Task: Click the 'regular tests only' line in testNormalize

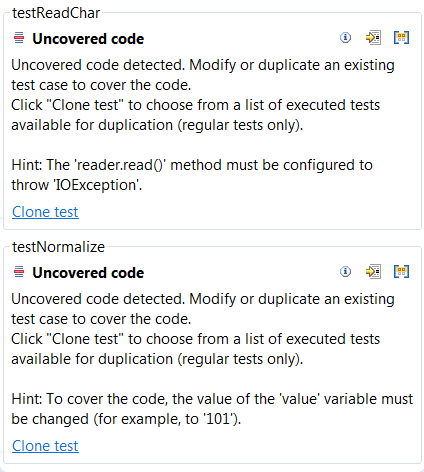Action: [157, 359]
